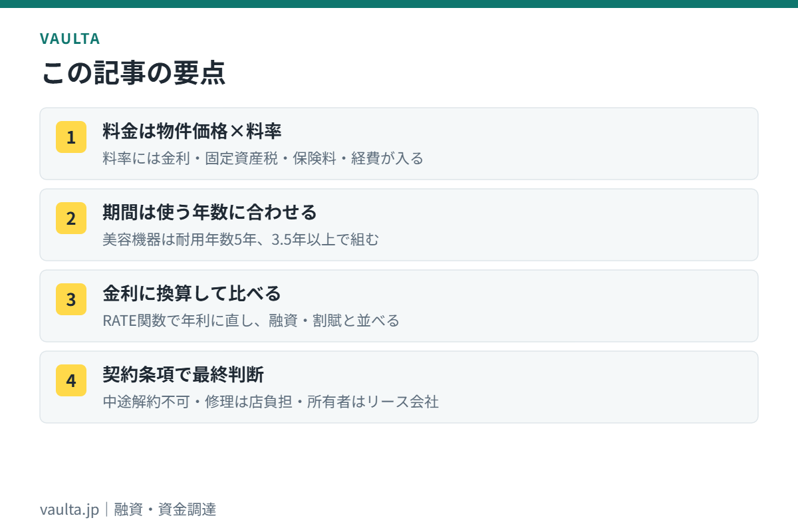Click the yellow number 2 badge
The image size is (798, 532).
click(x=71, y=218)
